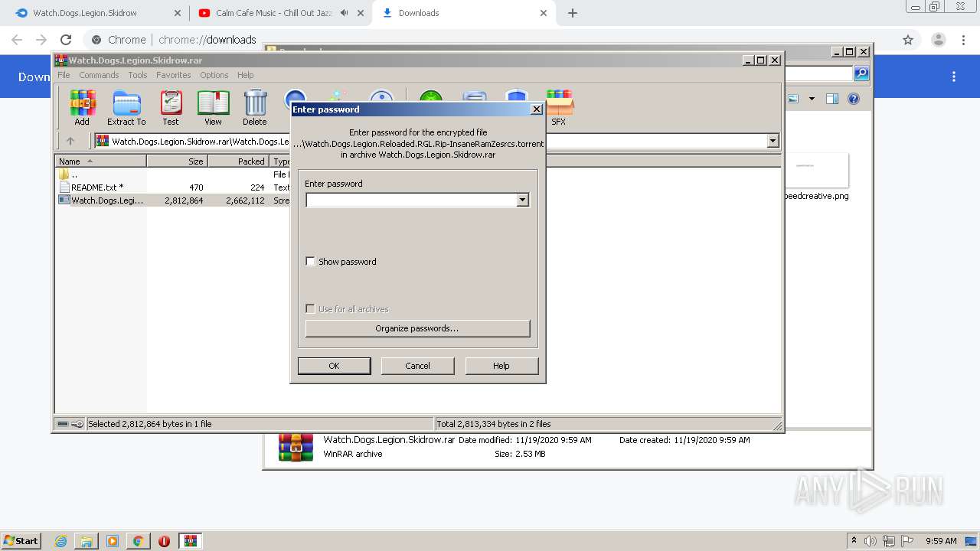The height and width of the screenshot is (551, 980).
Task: Open a new Chrome tab with plus button
Action: click(x=573, y=13)
